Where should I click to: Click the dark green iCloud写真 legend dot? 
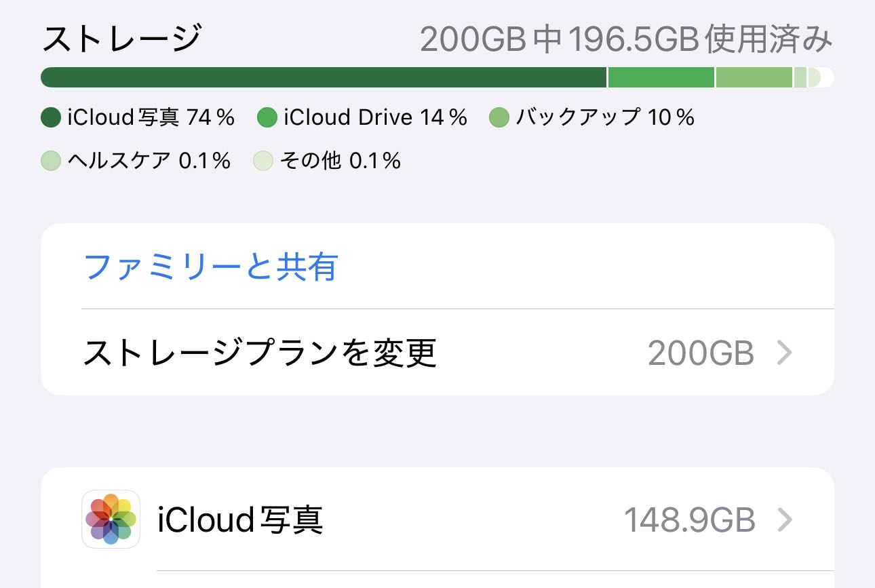click(52, 118)
